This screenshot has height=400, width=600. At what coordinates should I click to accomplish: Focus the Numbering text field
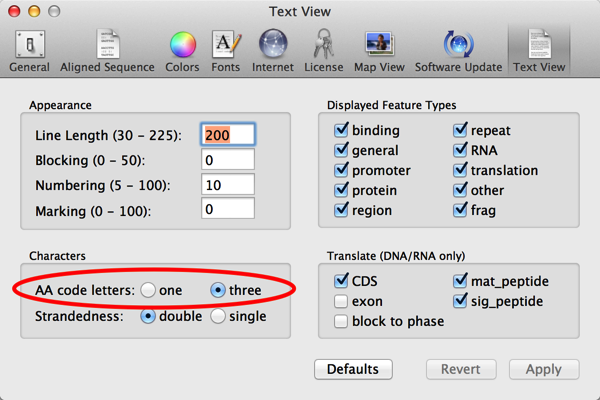(x=228, y=185)
